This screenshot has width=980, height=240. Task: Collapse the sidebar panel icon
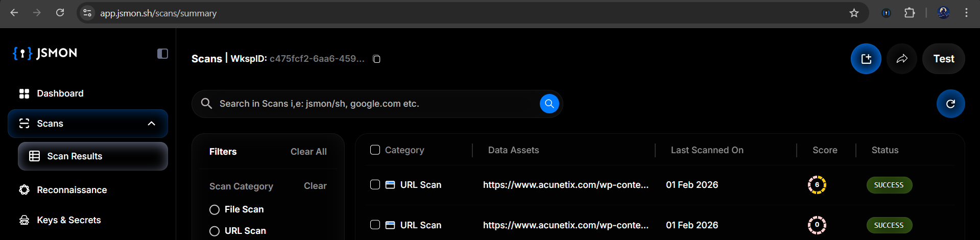click(x=162, y=54)
